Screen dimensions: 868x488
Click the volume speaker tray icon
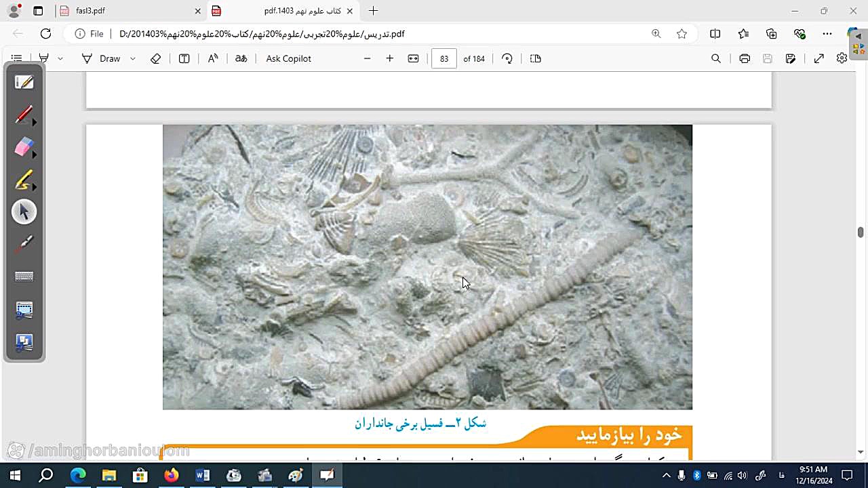click(x=742, y=475)
